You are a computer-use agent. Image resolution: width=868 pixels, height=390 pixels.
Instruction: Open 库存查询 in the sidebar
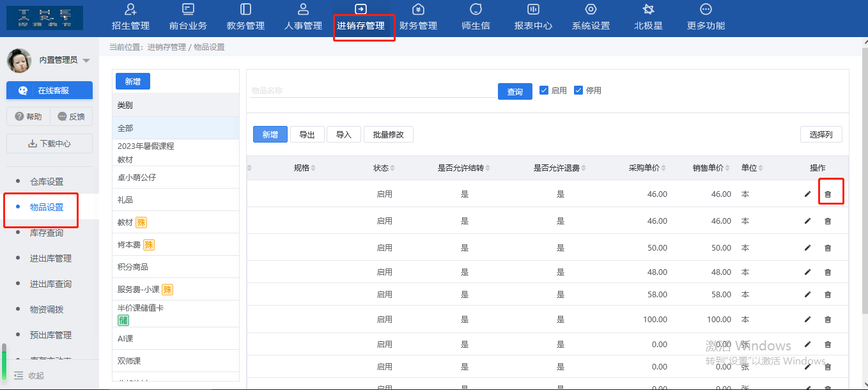[x=47, y=233]
